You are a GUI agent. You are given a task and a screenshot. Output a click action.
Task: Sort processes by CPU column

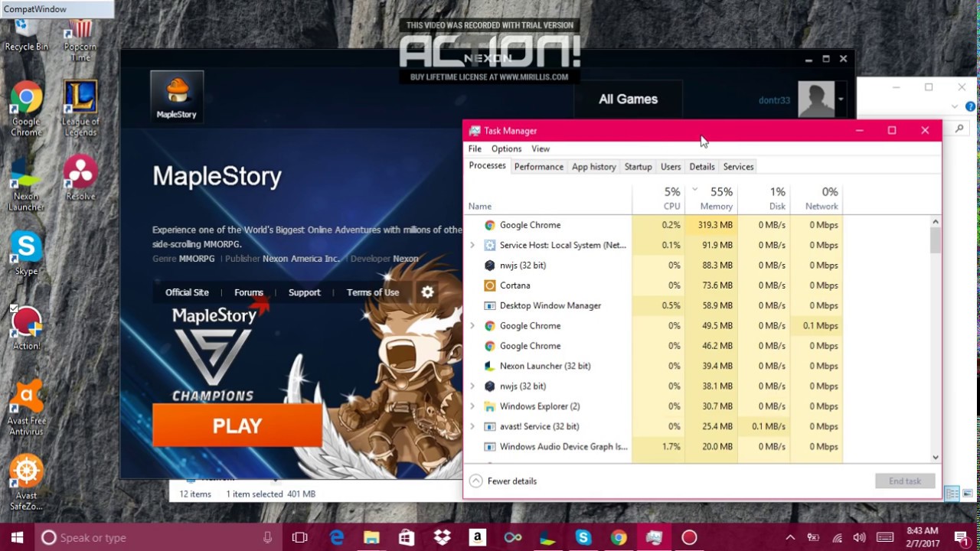658,197
